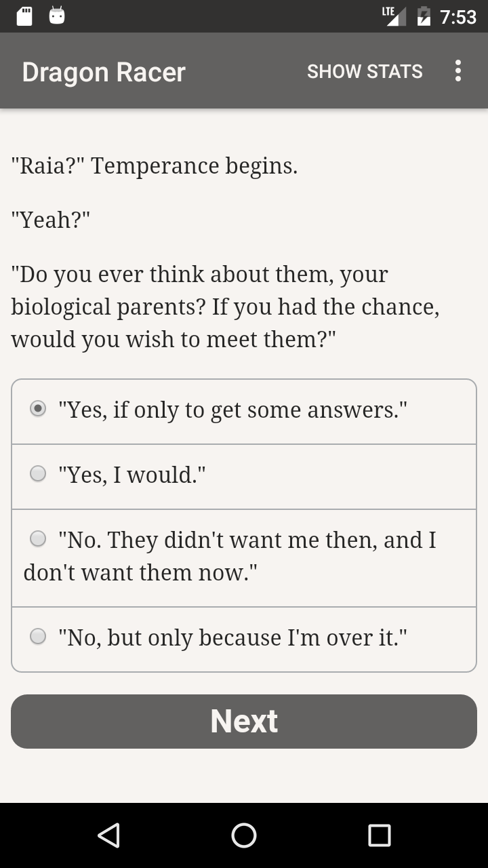Viewport: 488px width, 868px height.
Task: Pick "No, but only because I'm over it" radio
Action: [39, 637]
